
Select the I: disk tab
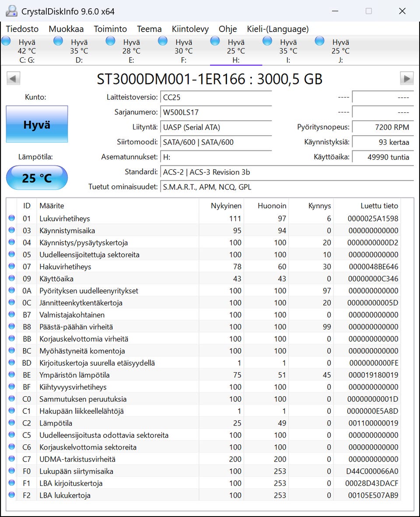(x=288, y=51)
